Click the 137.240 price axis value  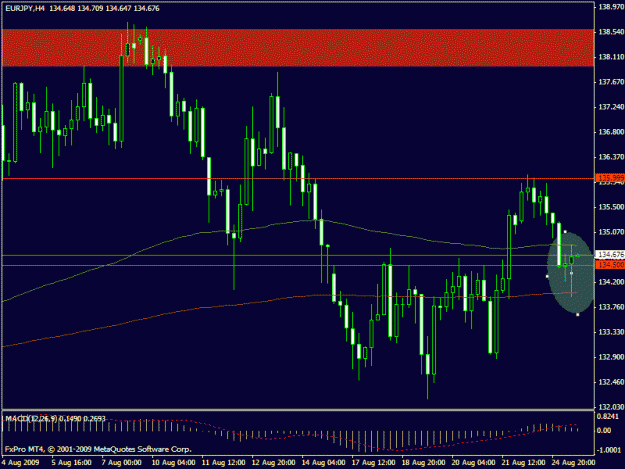click(x=611, y=107)
